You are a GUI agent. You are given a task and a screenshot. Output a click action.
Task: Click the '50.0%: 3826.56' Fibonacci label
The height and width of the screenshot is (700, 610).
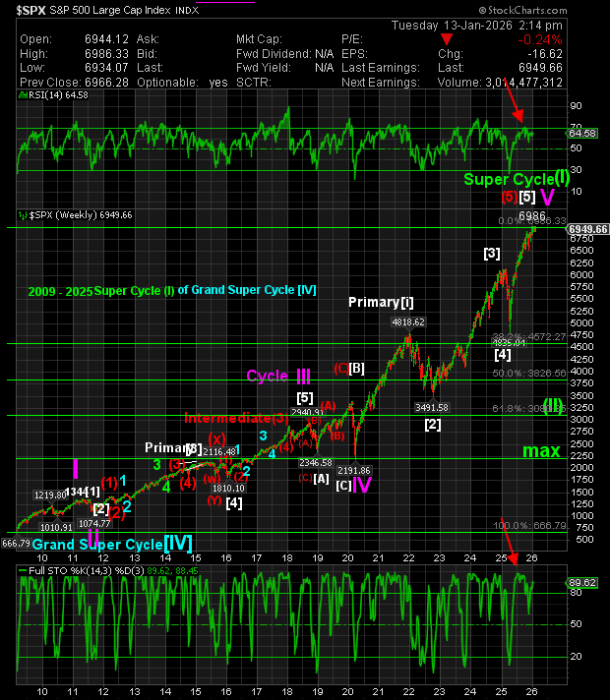pos(529,374)
